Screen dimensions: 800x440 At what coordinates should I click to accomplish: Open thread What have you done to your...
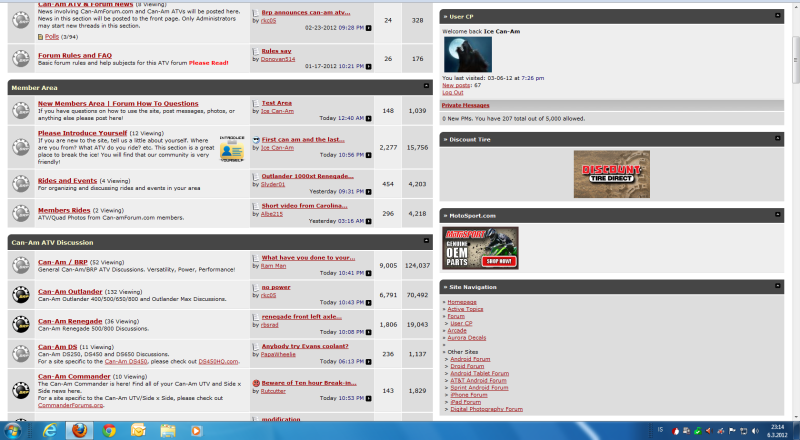[309, 258]
